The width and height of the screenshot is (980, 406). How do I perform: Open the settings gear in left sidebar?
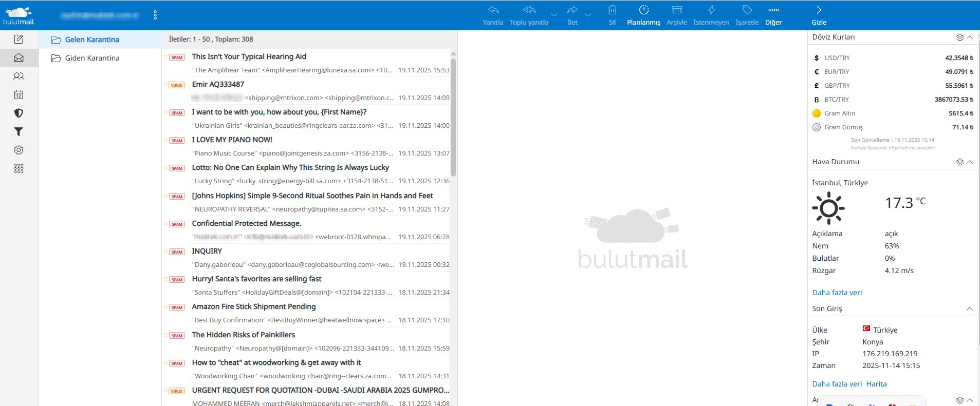pyautogui.click(x=19, y=150)
